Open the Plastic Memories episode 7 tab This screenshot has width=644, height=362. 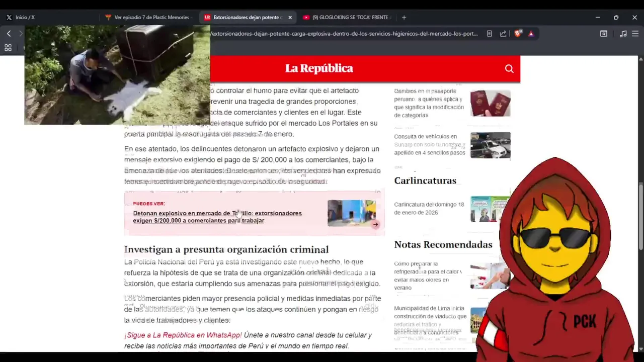pyautogui.click(x=148, y=17)
